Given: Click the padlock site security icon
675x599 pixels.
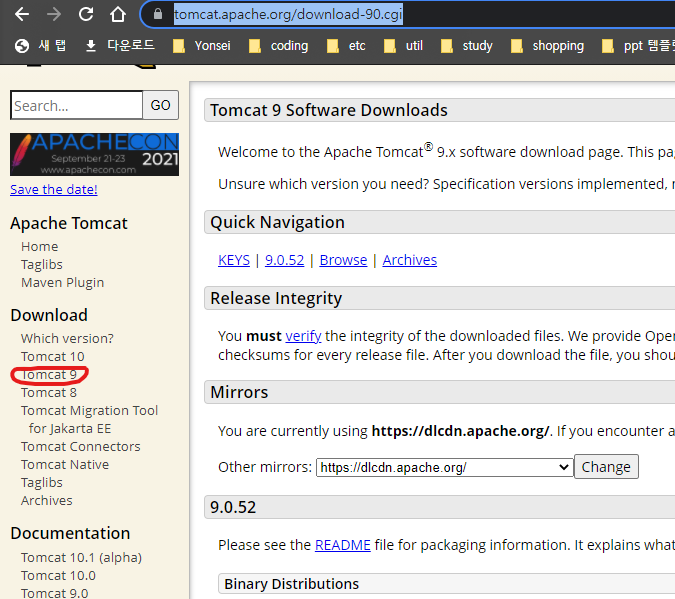Looking at the screenshot, I should point(158,14).
